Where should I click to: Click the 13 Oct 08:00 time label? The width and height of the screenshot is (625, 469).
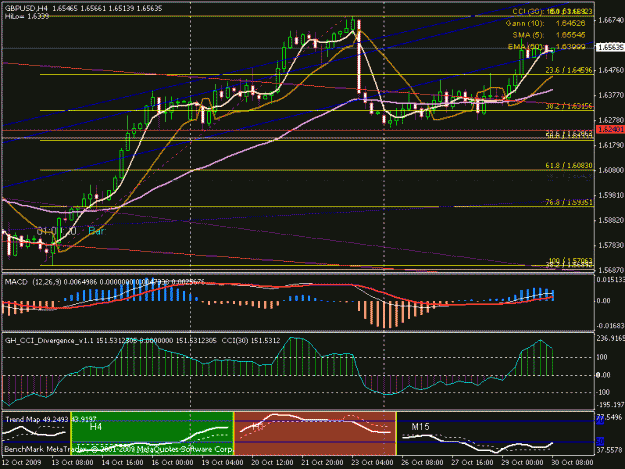[73, 463]
